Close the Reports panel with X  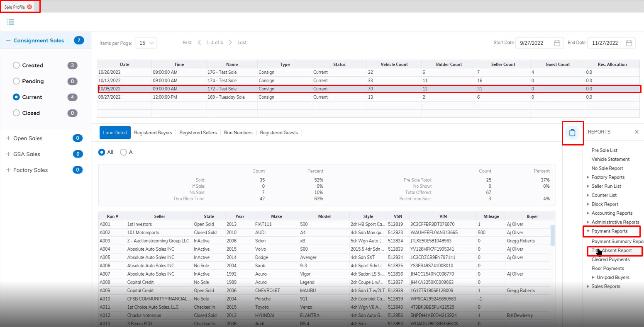tap(637, 132)
